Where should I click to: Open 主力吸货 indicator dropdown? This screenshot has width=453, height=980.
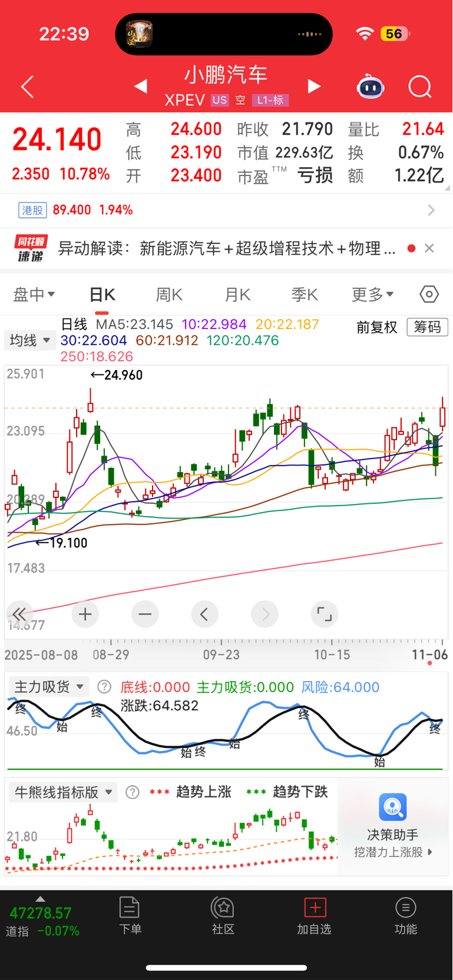pyautogui.click(x=49, y=687)
